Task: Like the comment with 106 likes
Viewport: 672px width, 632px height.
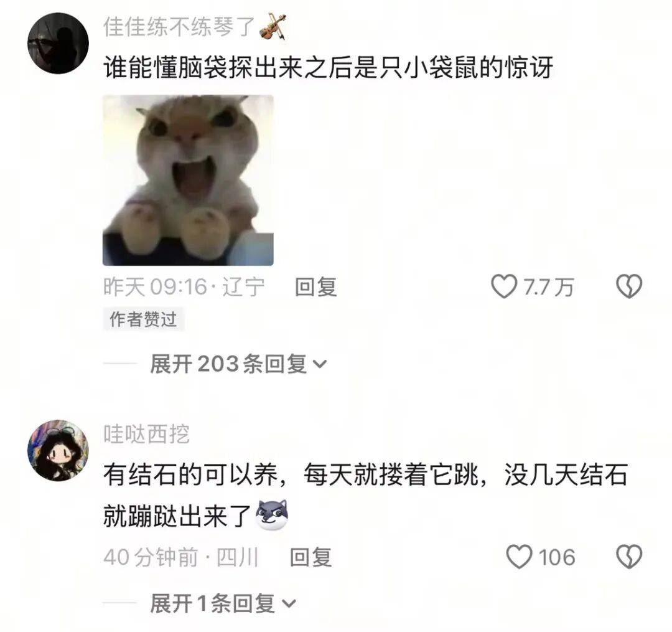Action: pos(519,557)
